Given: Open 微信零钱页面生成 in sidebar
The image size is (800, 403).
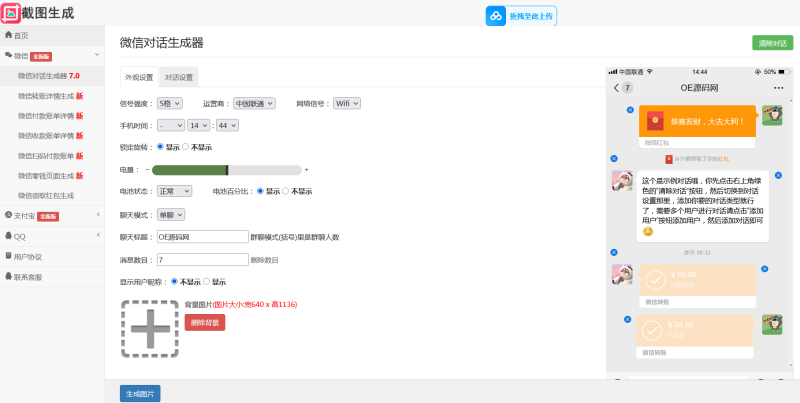Looking at the screenshot, I should [x=52, y=175].
